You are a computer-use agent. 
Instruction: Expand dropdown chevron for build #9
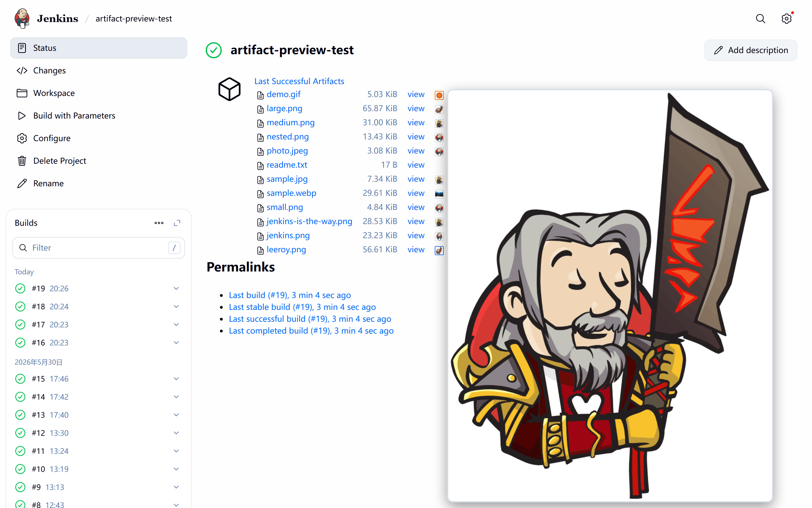pos(176,487)
